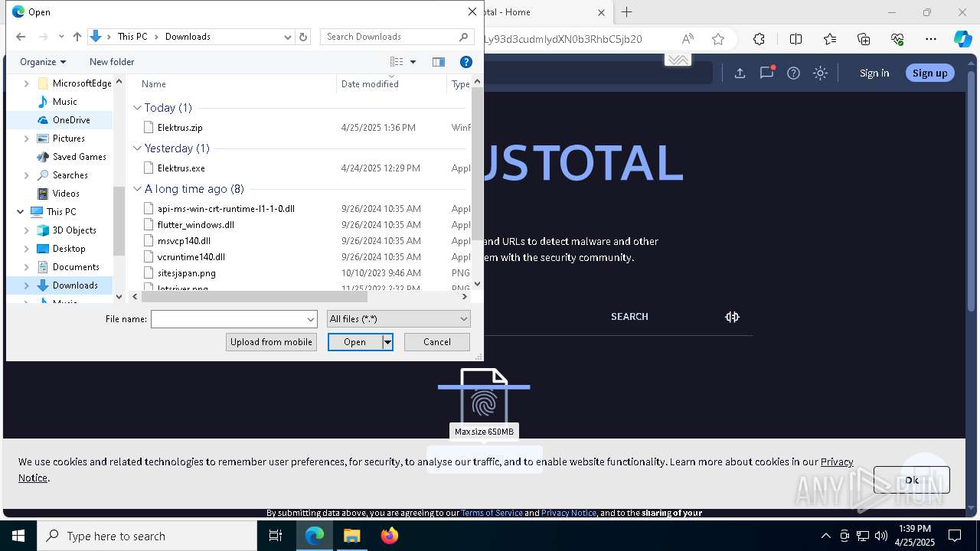
Task: Expand Desktop tree node
Action: click(27, 249)
